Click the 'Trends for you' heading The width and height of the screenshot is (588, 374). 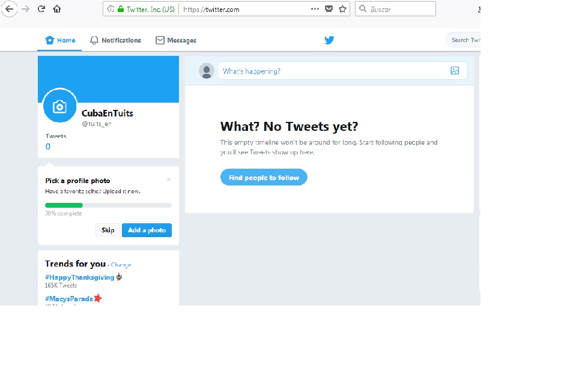click(x=75, y=264)
